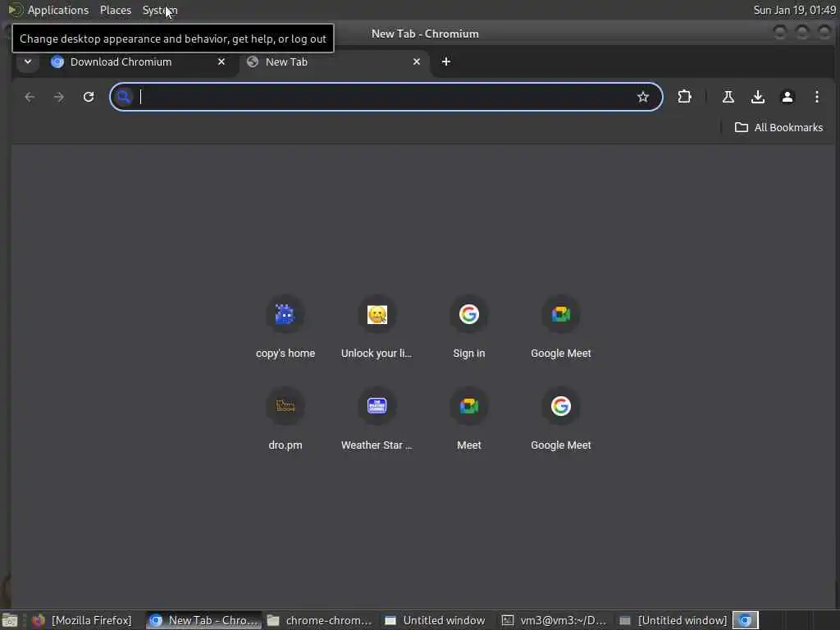Open the bottom-row Google Meet shortcut
Image resolution: width=840 pixels, height=630 pixels.
coord(561,419)
